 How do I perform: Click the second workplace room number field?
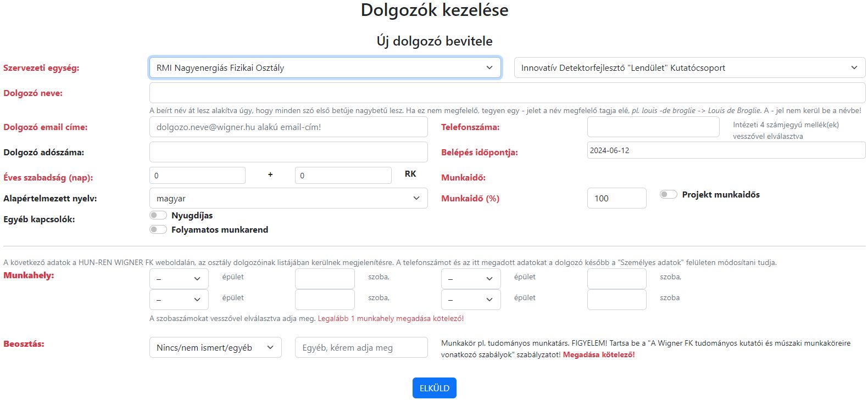(x=616, y=279)
